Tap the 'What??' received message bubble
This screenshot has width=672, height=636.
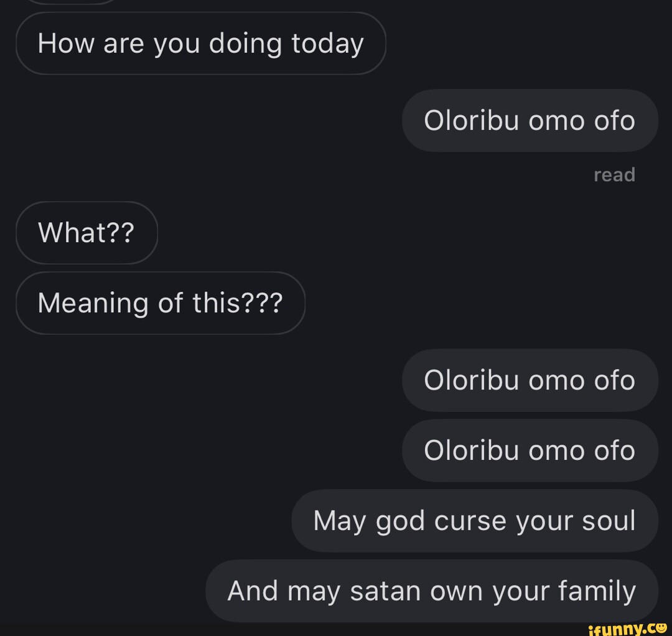(x=86, y=233)
